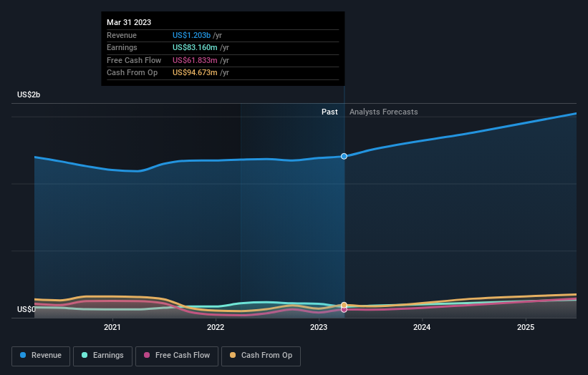Click the orange Cash From Op data point
The height and width of the screenshot is (375, 588).
(x=344, y=305)
